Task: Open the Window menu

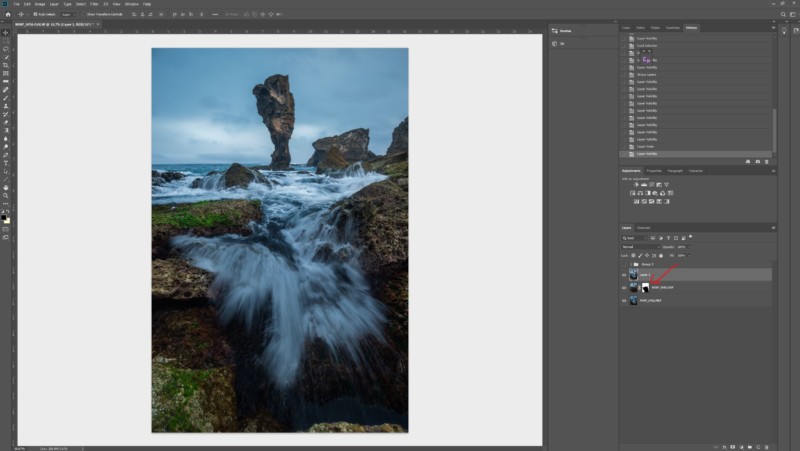Action: [x=131, y=4]
